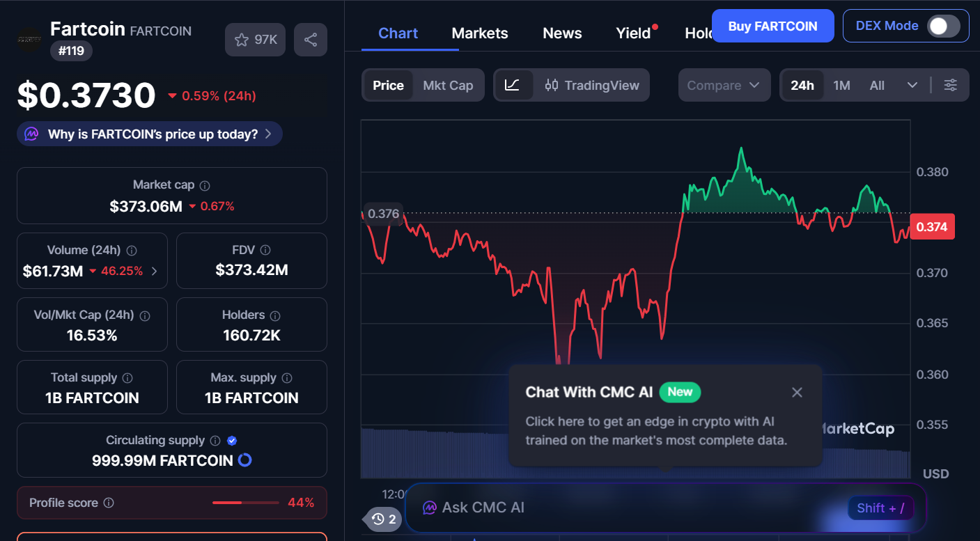This screenshot has height=541, width=980.
Task: Click the Market cap info icon
Action: (203, 185)
